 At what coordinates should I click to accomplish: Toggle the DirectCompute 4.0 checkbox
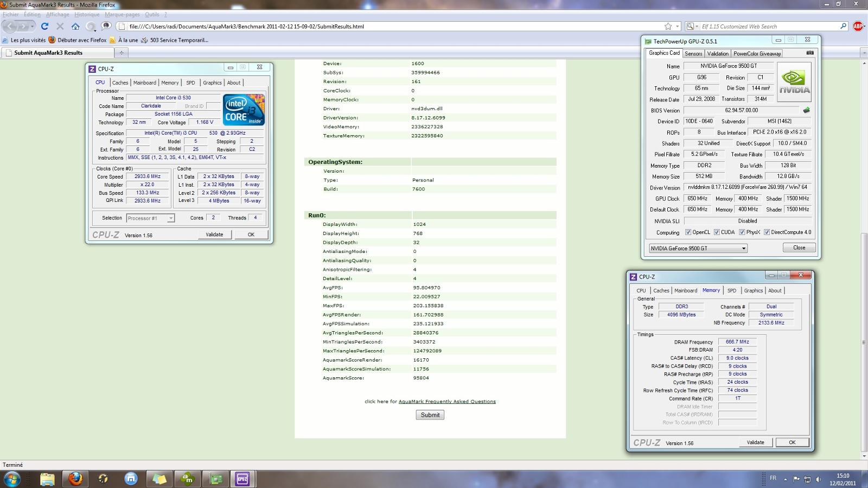[767, 232]
